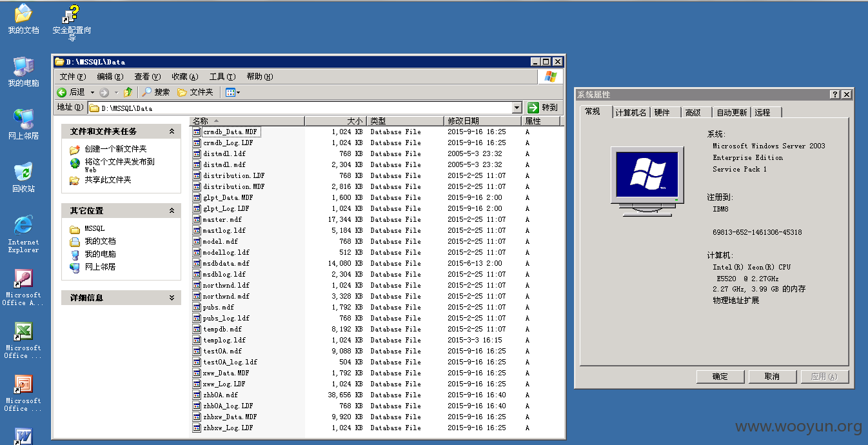Image resolution: width=868 pixels, height=445 pixels.
Task: Sort by the 大小 column header
Action: pos(335,121)
